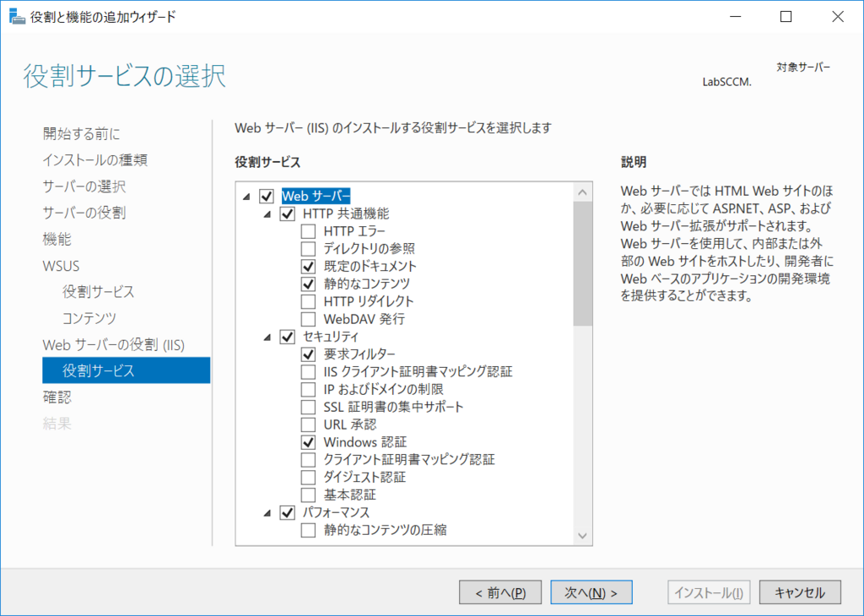Viewport: 864px width, 616px height.
Task: Open the コンテンツ step
Action: point(89,318)
